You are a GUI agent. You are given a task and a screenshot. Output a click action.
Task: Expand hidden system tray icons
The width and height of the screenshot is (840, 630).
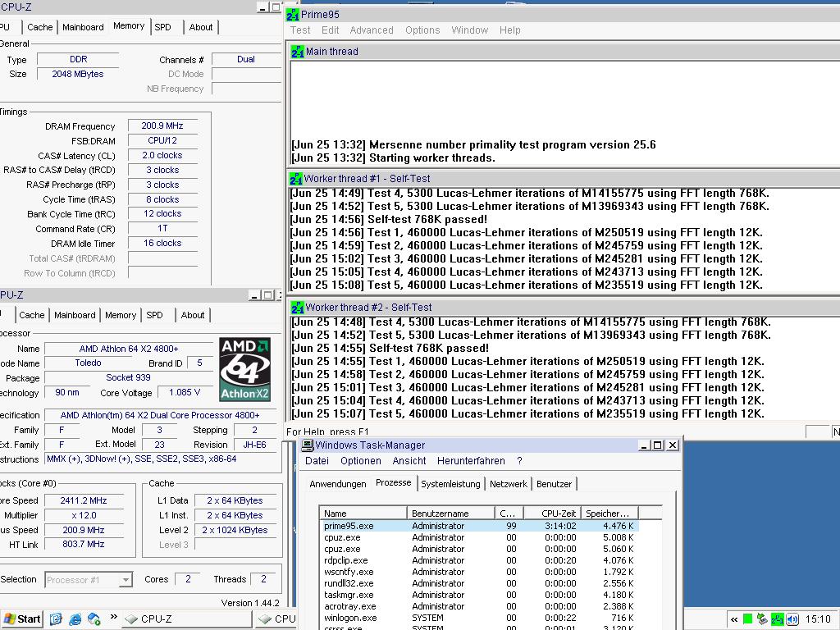point(734,620)
